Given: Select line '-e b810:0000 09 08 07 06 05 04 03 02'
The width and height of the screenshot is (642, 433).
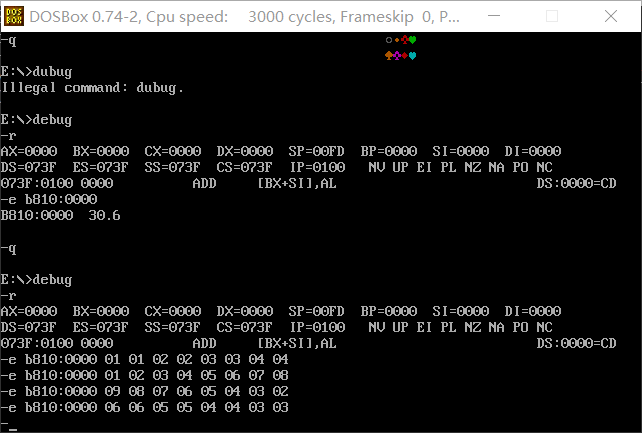Looking at the screenshot, I should 145,391.
